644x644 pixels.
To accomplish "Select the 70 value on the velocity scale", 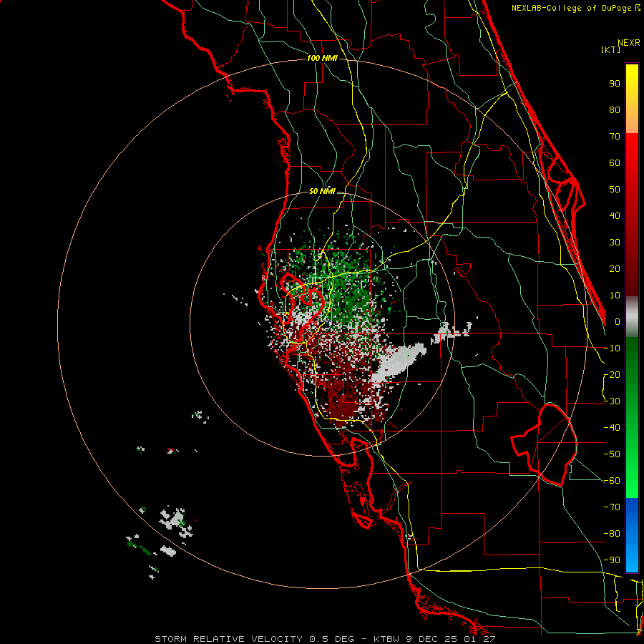I will pyautogui.click(x=615, y=137).
